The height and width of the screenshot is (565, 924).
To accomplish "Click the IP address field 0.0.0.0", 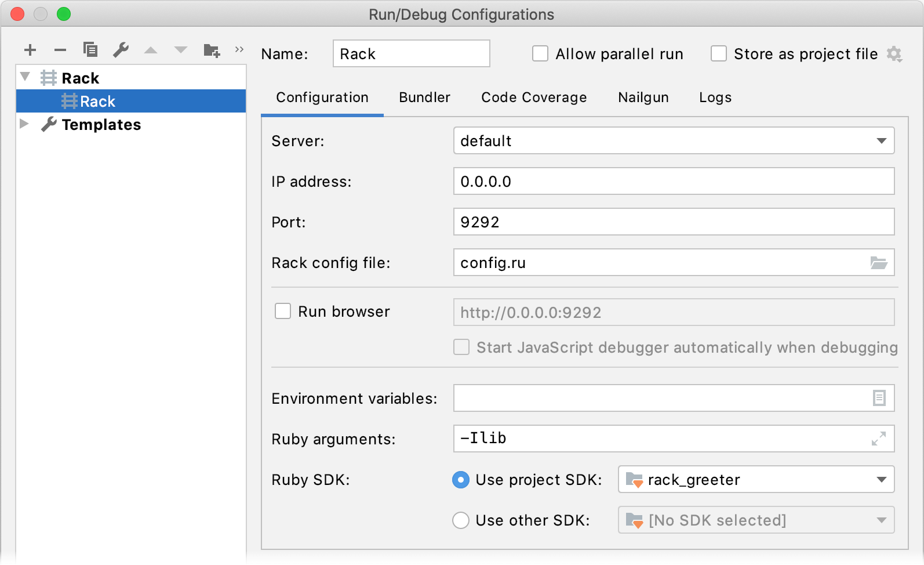I will coord(674,182).
